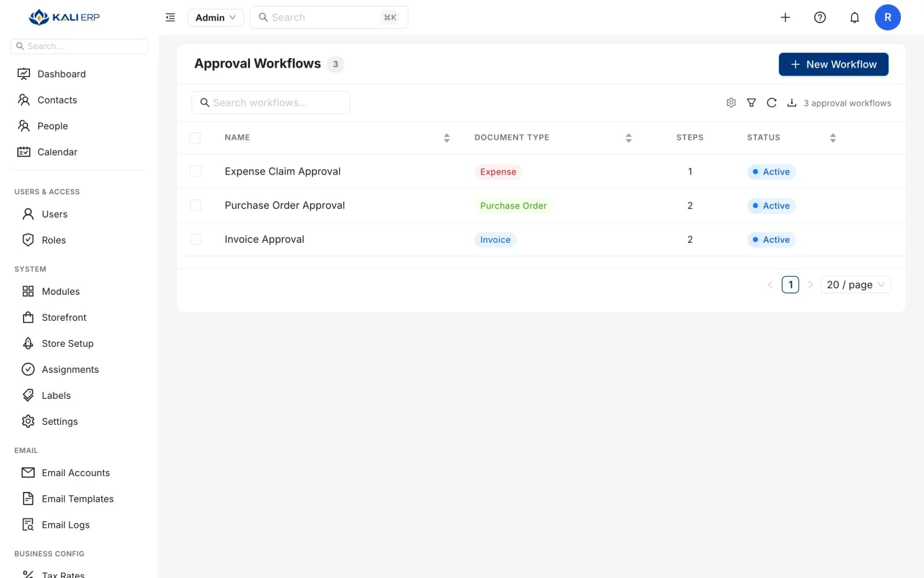This screenshot has width=924, height=578.
Task: Sort by the Document Type column arrows
Action: pos(628,138)
